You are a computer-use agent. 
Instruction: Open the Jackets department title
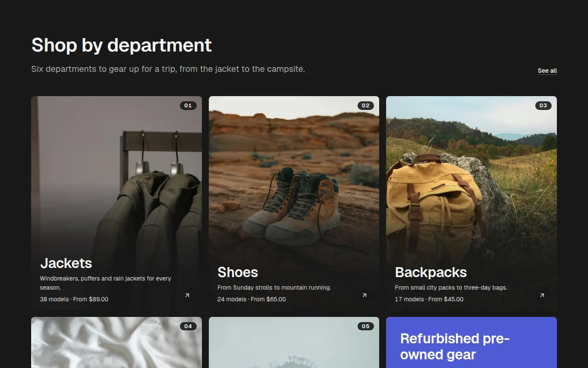[x=66, y=263]
